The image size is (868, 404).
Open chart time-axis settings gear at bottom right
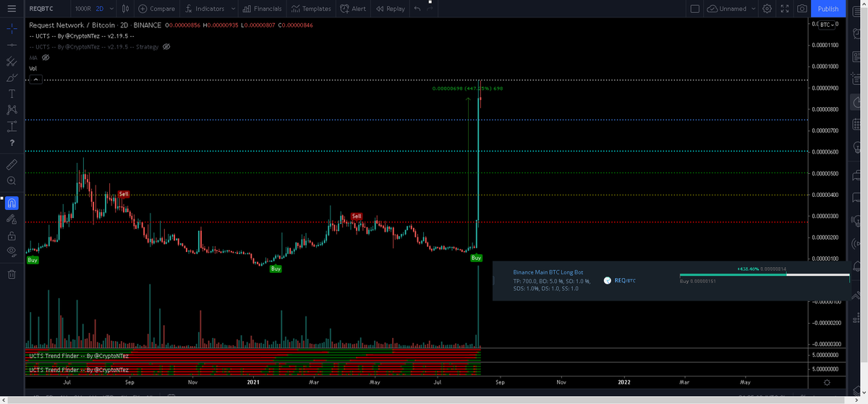pyautogui.click(x=827, y=382)
